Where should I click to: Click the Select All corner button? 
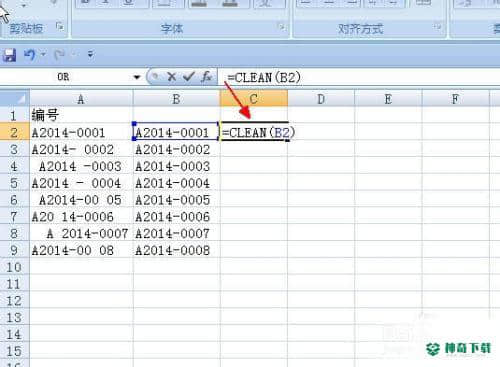tap(14, 99)
